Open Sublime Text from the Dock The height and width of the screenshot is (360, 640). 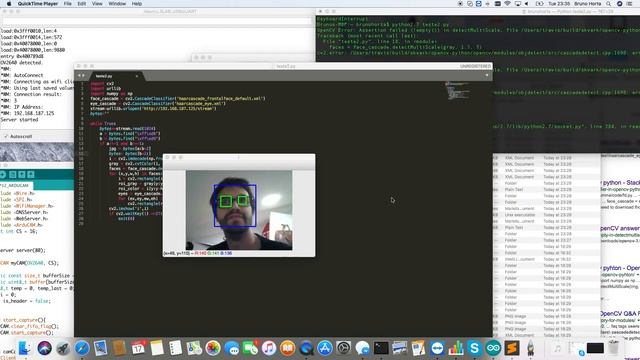coord(512,348)
